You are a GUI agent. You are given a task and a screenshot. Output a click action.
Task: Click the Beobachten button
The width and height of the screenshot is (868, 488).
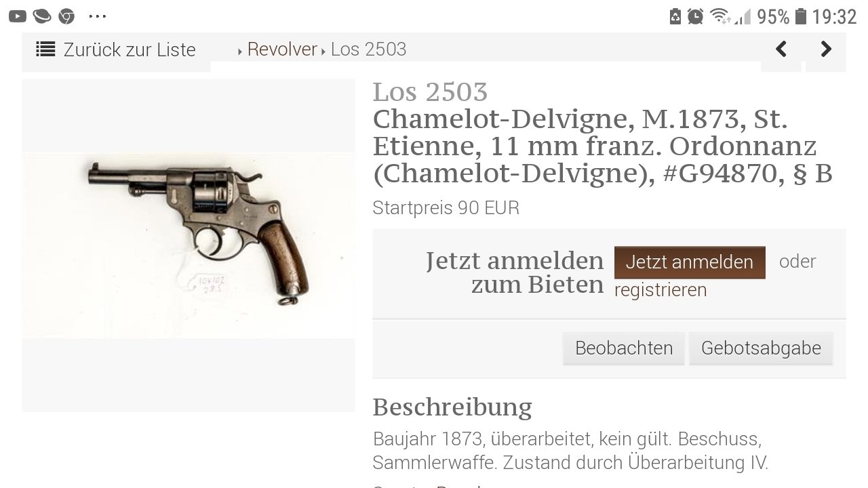tap(624, 348)
